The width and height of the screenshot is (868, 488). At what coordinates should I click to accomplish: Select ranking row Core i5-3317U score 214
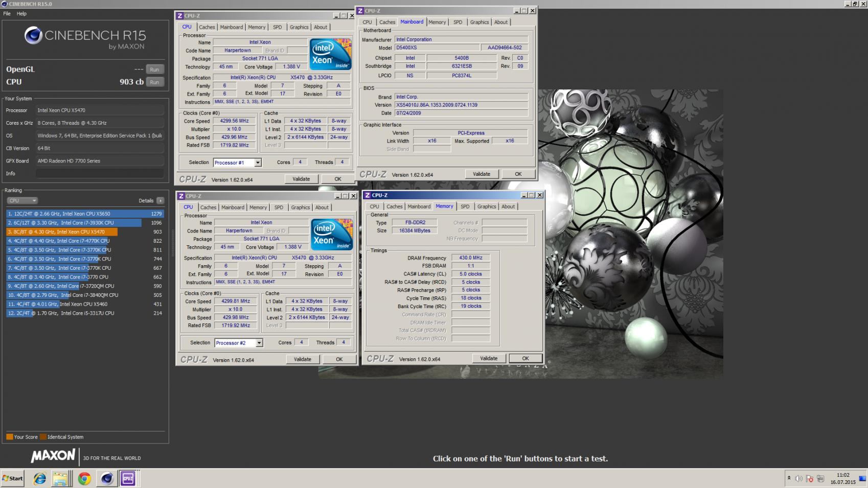[85, 313]
